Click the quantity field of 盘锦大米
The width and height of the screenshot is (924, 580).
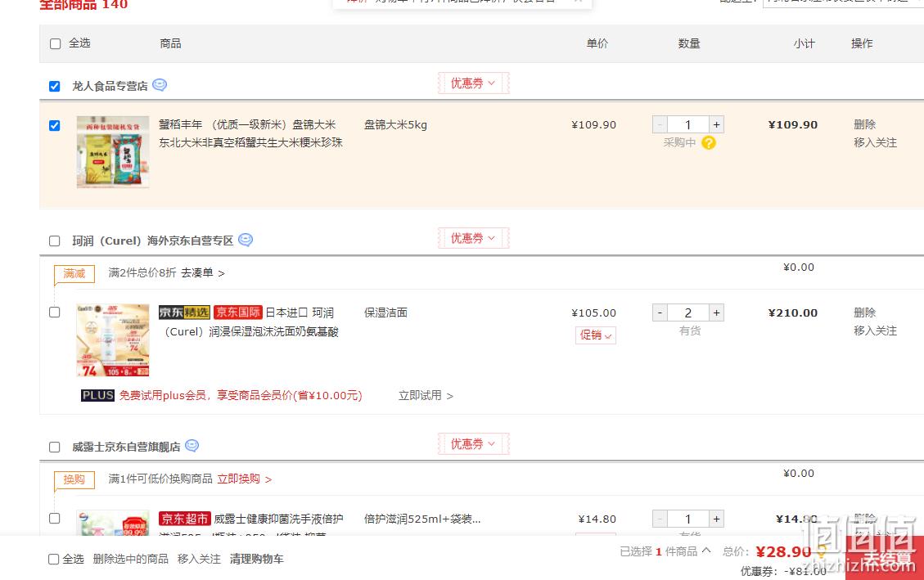[688, 125]
